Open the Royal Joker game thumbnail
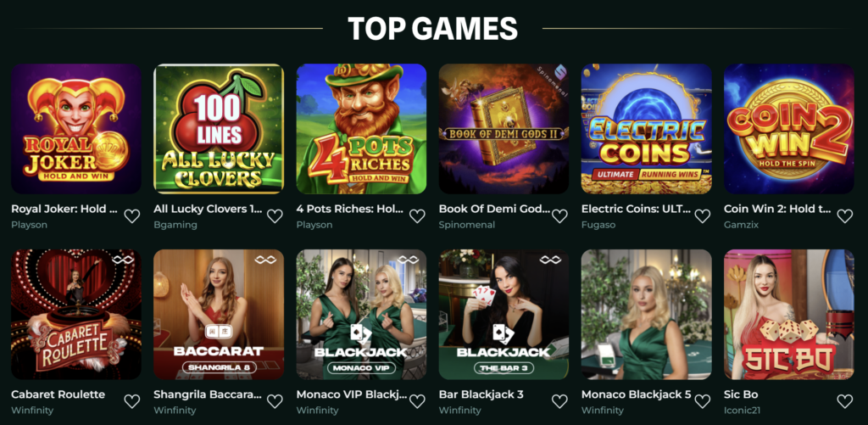 pyautogui.click(x=75, y=129)
